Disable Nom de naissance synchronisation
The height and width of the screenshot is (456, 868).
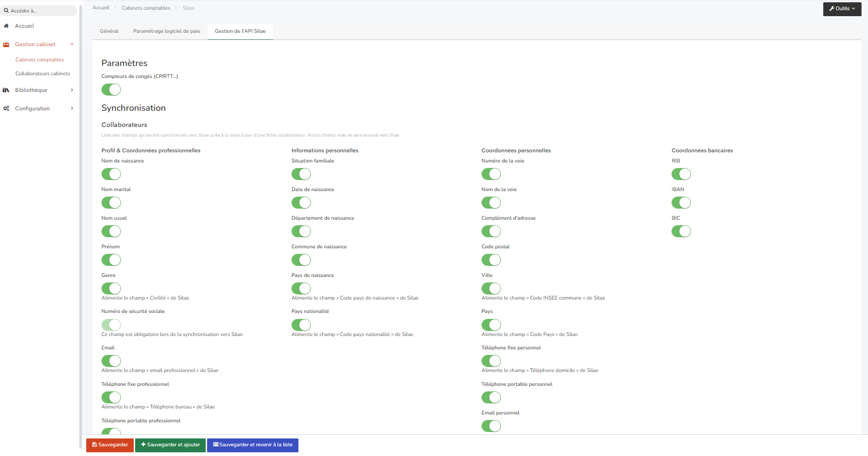[x=111, y=174]
